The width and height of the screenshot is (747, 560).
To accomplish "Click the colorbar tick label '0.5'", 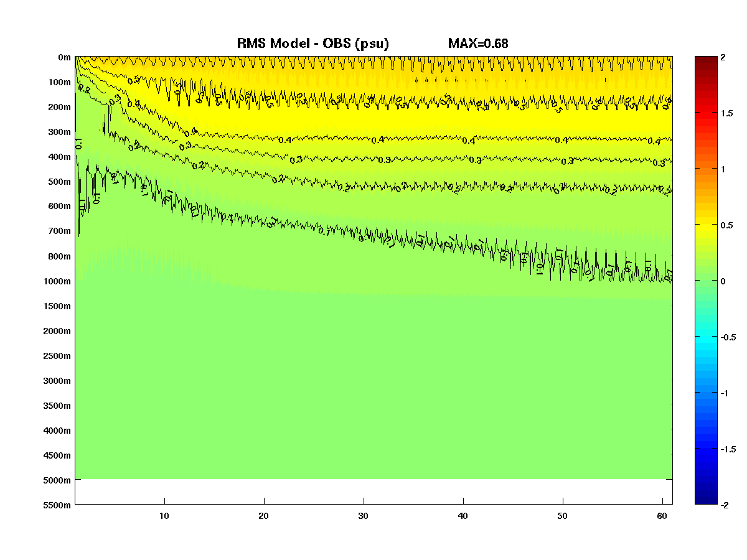I will (727, 225).
